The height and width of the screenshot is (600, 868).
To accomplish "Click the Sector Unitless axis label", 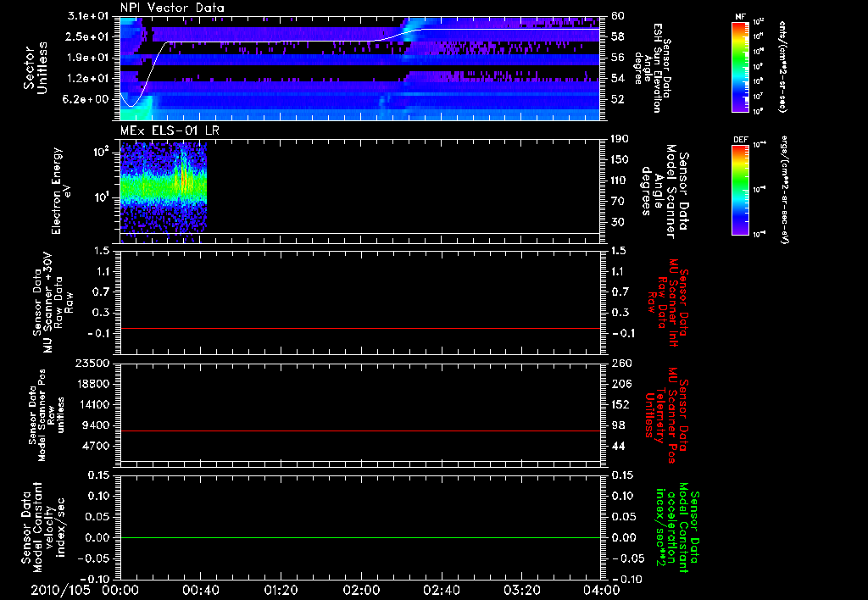I will point(36,68).
